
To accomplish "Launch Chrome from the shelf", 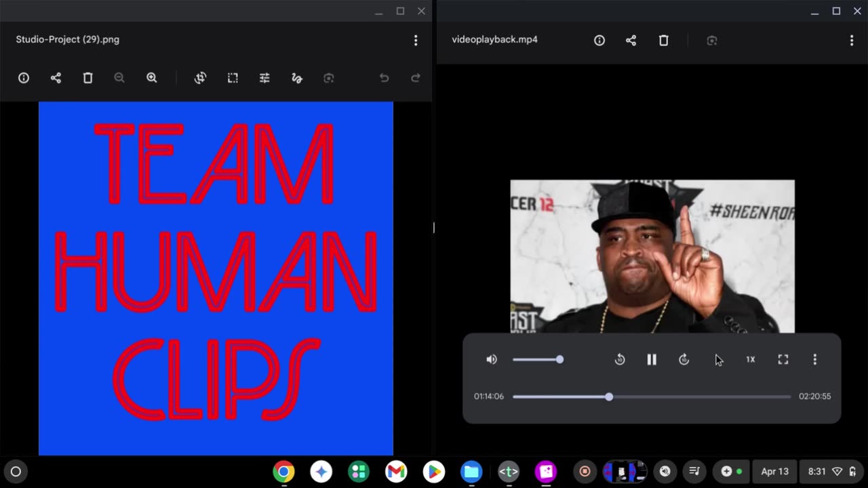I will [284, 472].
